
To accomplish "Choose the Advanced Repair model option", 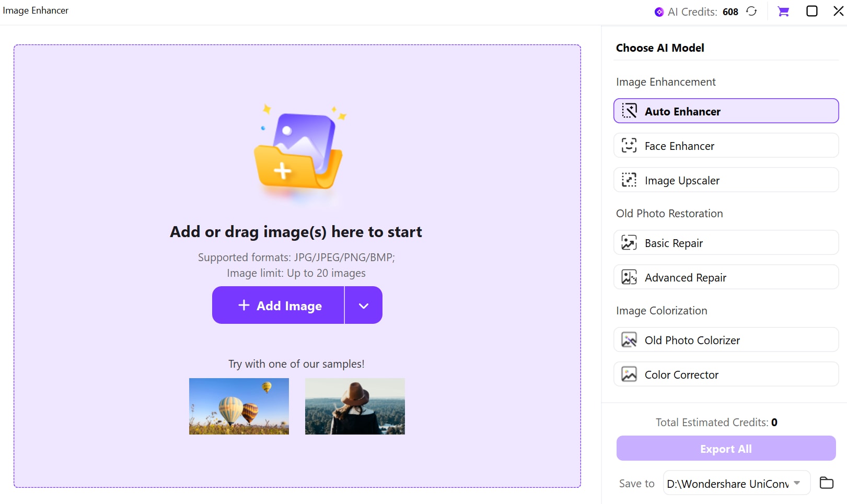I will pyautogui.click(x=726, y=277).
